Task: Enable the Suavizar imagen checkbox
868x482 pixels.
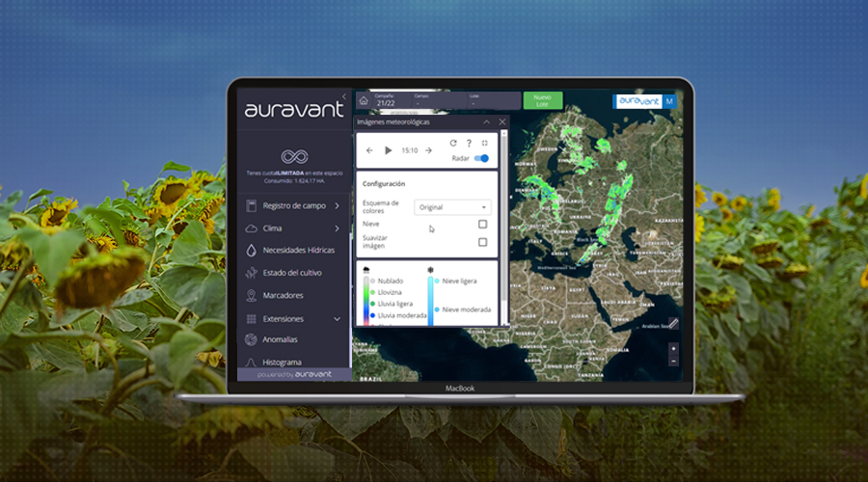Action: click(483, 242)
